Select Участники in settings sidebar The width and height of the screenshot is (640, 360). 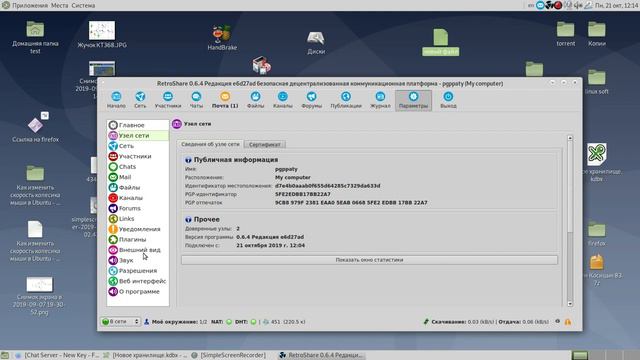pos(138,156)
